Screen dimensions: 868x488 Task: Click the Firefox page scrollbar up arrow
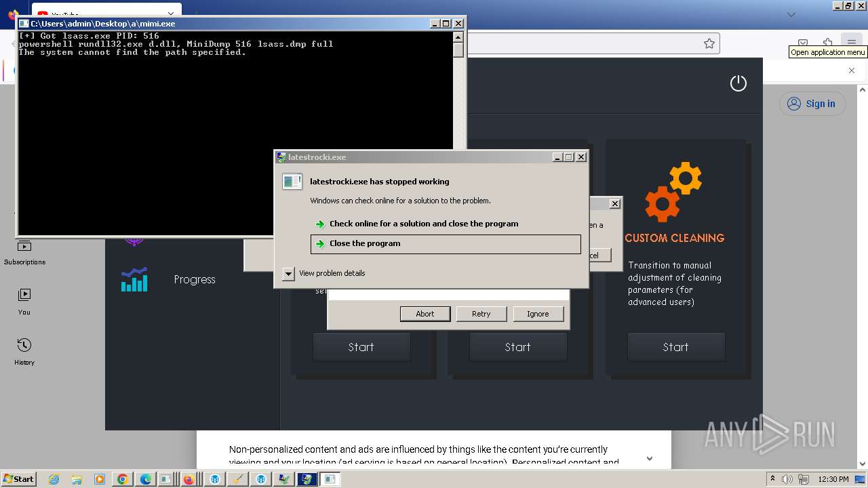tap(863, 89)
